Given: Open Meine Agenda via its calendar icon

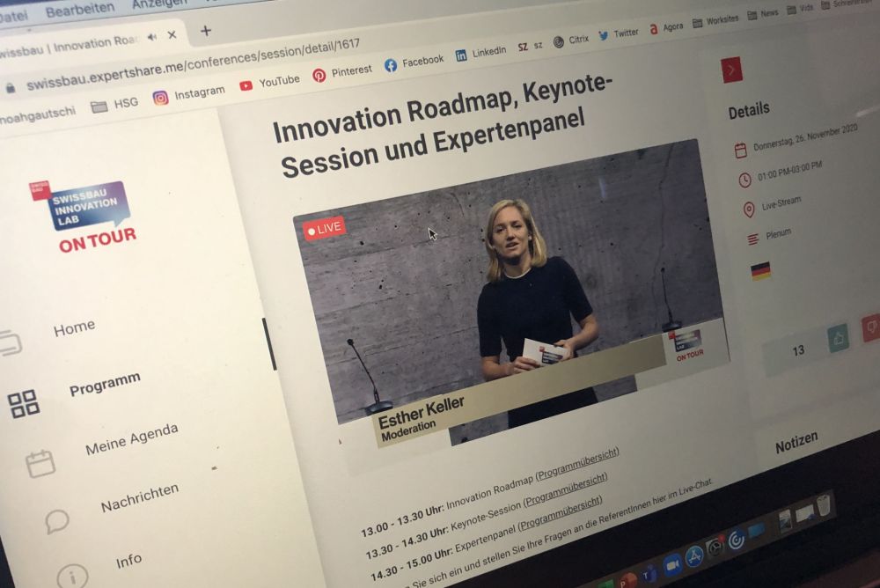Looking at the screenshot, I should (40, 463).
